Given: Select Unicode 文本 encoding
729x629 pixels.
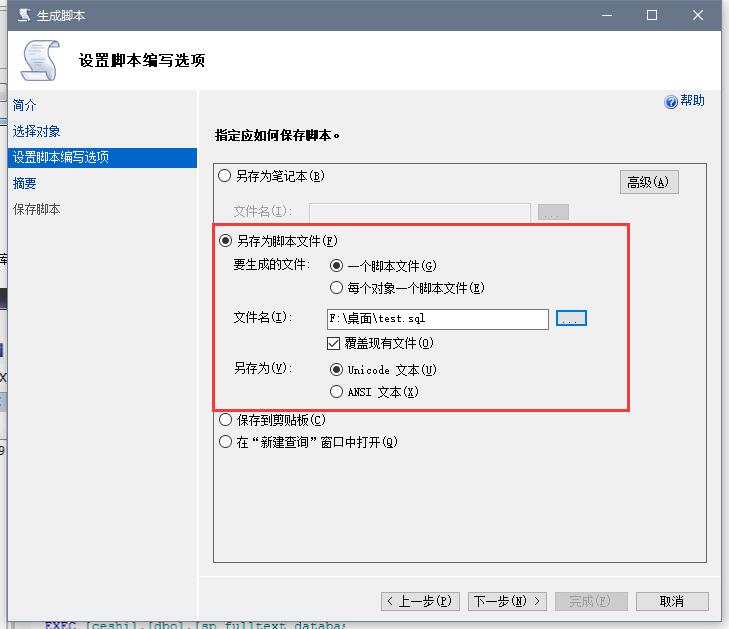Looking at the screenshot, I should click(x=336, y=370).
